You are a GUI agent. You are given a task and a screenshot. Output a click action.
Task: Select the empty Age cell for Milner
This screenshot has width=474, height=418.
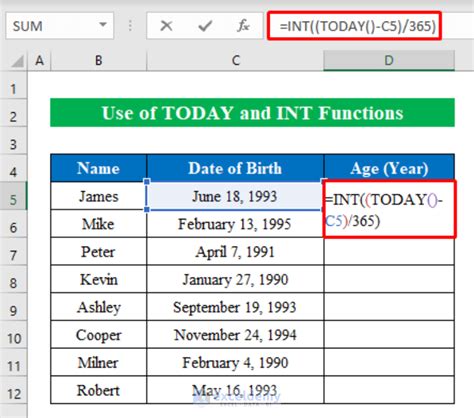coord(389,362)
